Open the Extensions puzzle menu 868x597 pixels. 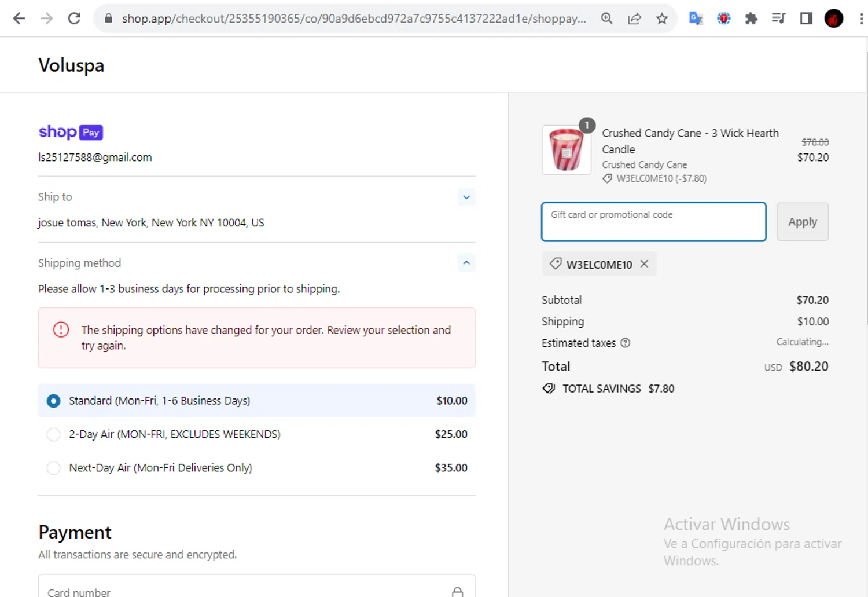751,19
